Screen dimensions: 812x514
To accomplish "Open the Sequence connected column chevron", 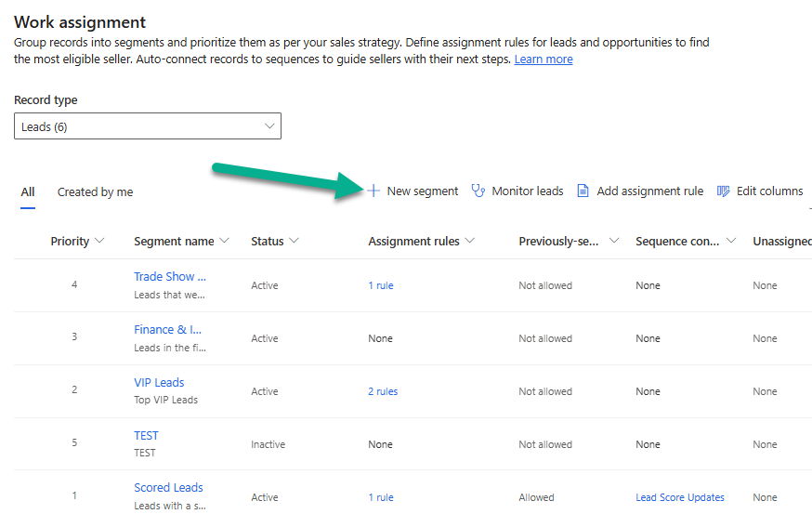I will pos(731,241).
